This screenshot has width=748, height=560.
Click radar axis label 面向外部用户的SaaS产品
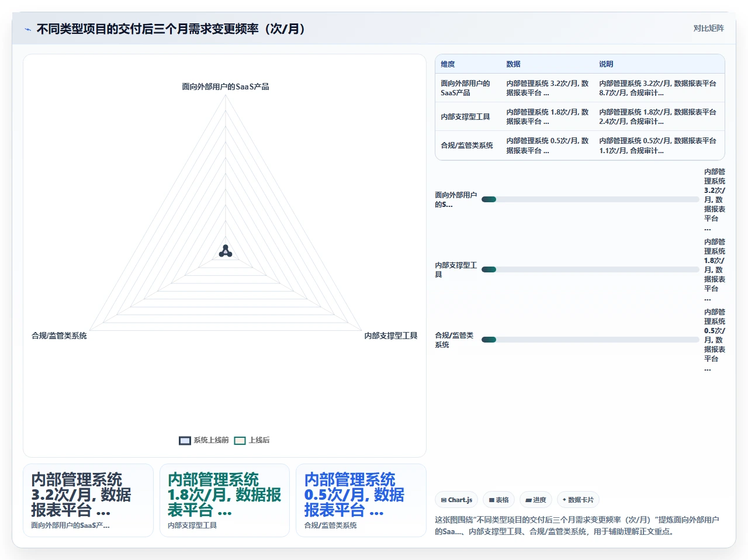point(226,87)
